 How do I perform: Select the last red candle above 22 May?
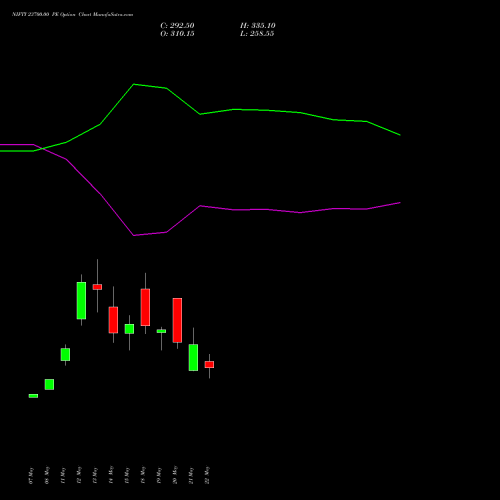point(209,365)
